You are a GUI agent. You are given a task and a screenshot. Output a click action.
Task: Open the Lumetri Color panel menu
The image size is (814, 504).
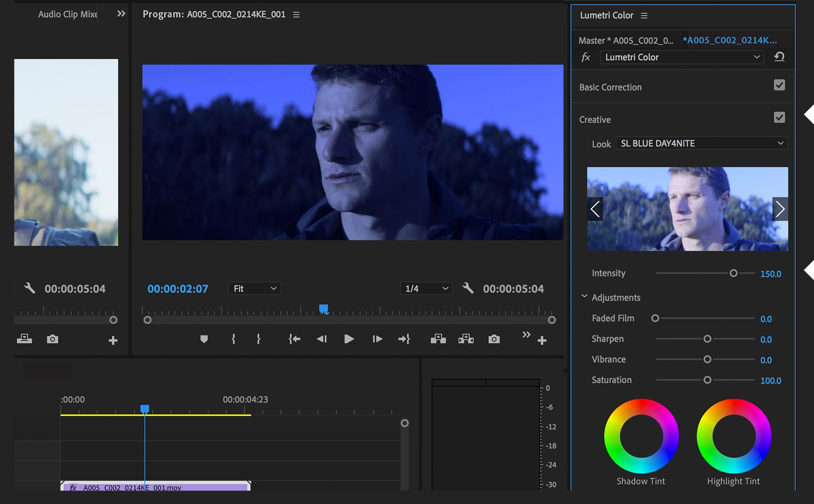coord(644,15)
